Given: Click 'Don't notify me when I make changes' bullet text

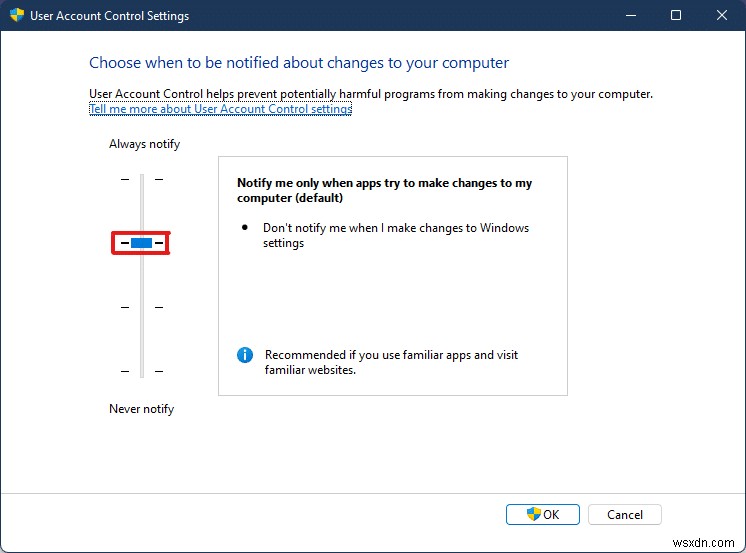Looking at the screenshot, I should [x=396, y=235].
